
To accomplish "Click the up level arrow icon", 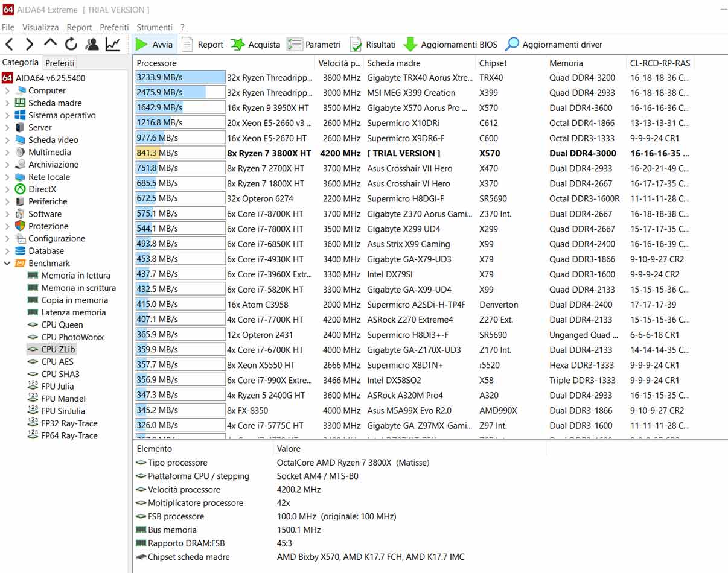I will [x=51, y=44].
